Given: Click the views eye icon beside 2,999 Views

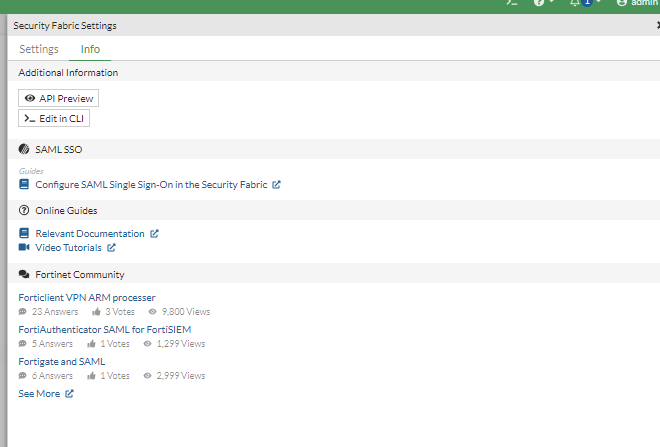Looking at the screenshot, I should click(x=147, y=375).
